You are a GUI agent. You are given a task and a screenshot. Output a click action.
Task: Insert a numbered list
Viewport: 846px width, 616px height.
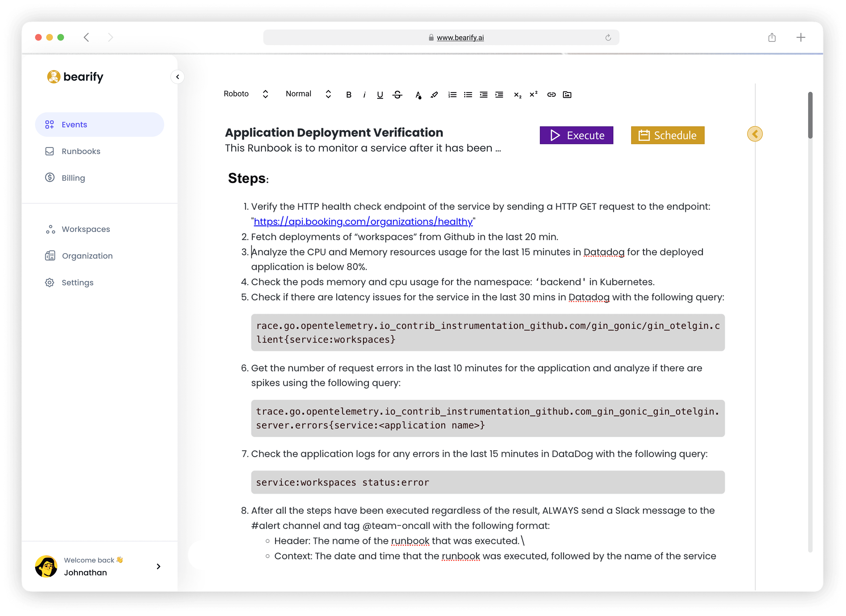pyautogui.click(x=452, y=95)
